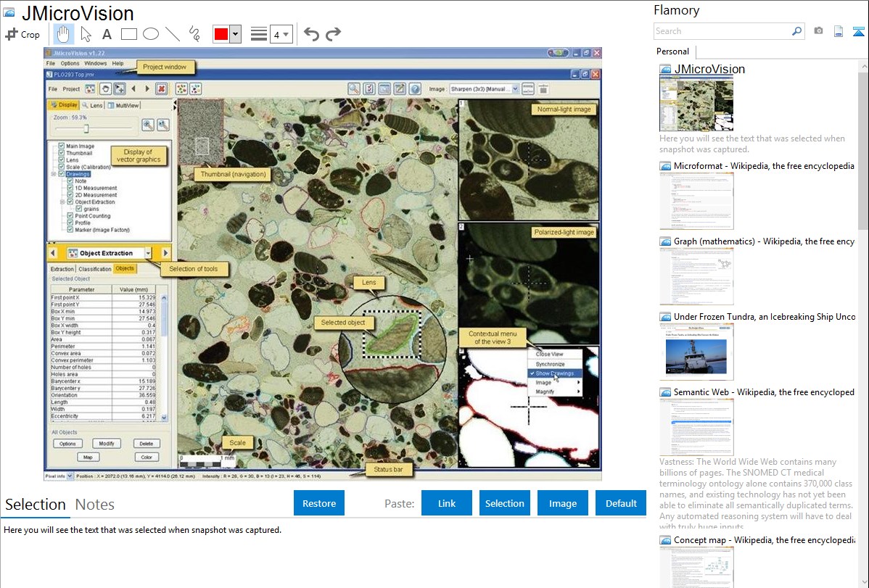Select the ellipse drawing tool
Viewport: 869px width, 588px height.
151,34
